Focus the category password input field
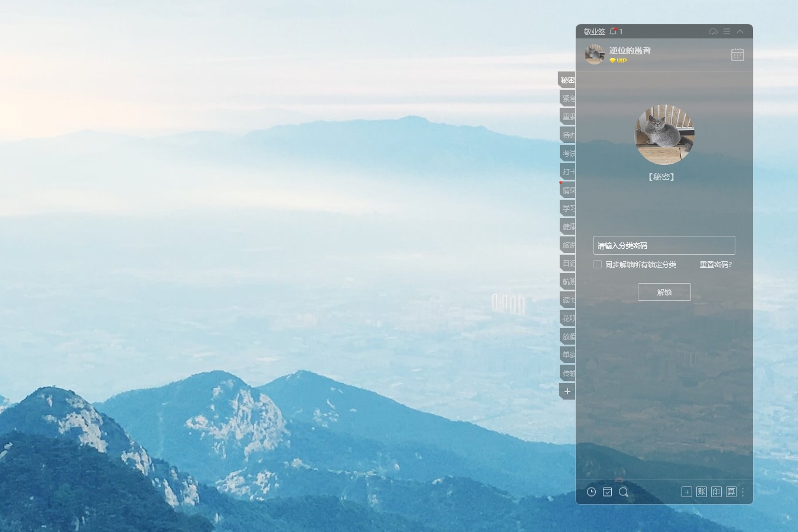This screenshot has width=798, height=532. [664, 245]
